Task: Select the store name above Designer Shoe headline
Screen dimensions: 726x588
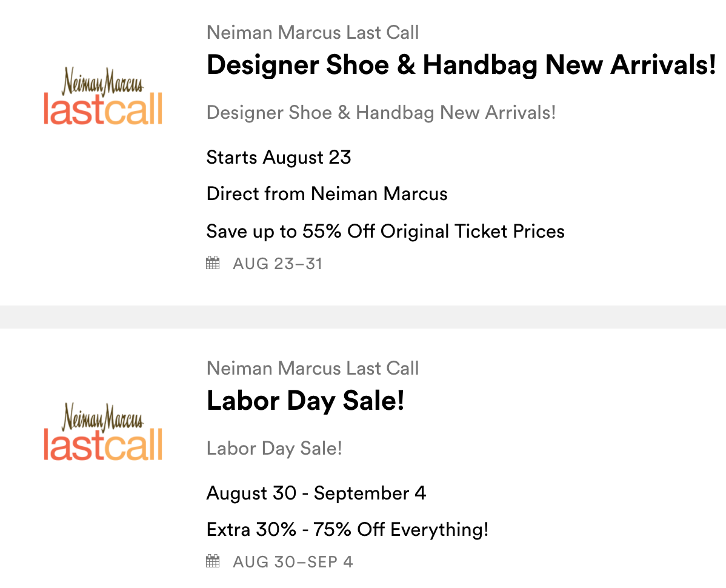Action: click(x=313, y=32)
